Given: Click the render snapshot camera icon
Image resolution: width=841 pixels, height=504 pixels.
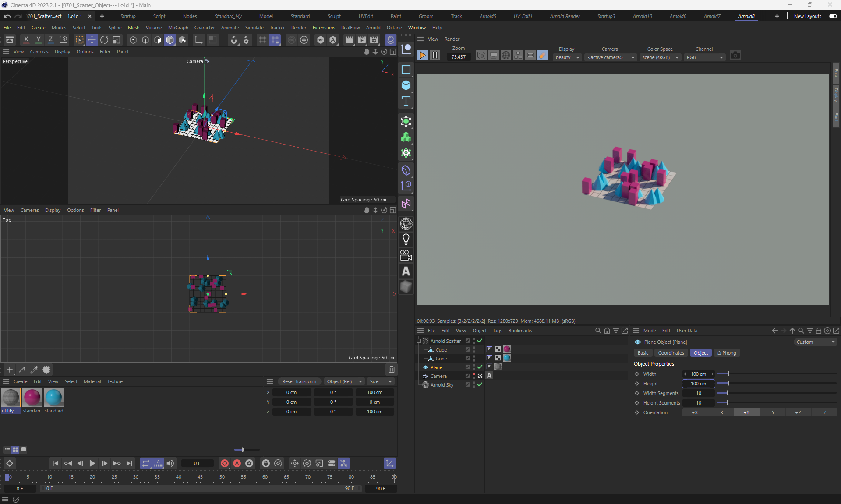Looking at the screenshot, I should [735, 55].
